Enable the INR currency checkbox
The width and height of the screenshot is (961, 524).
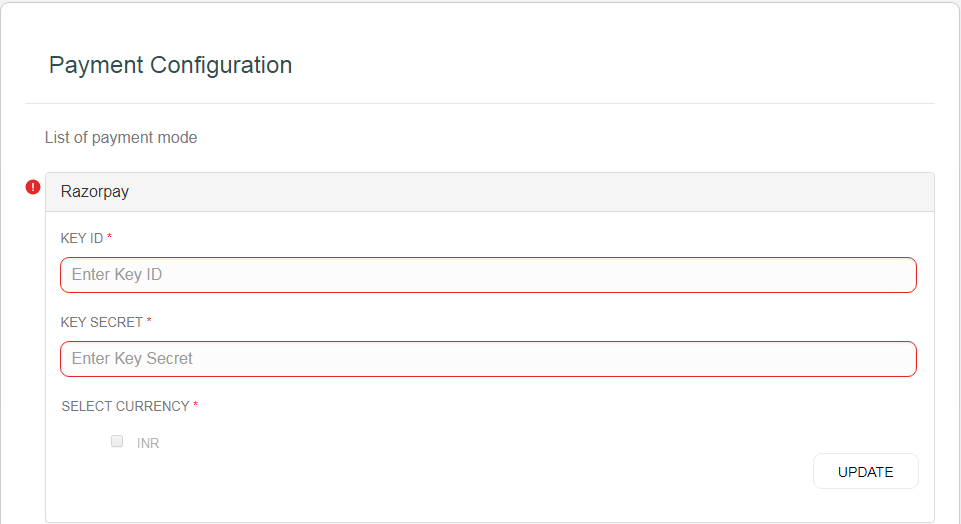point(117,441)
